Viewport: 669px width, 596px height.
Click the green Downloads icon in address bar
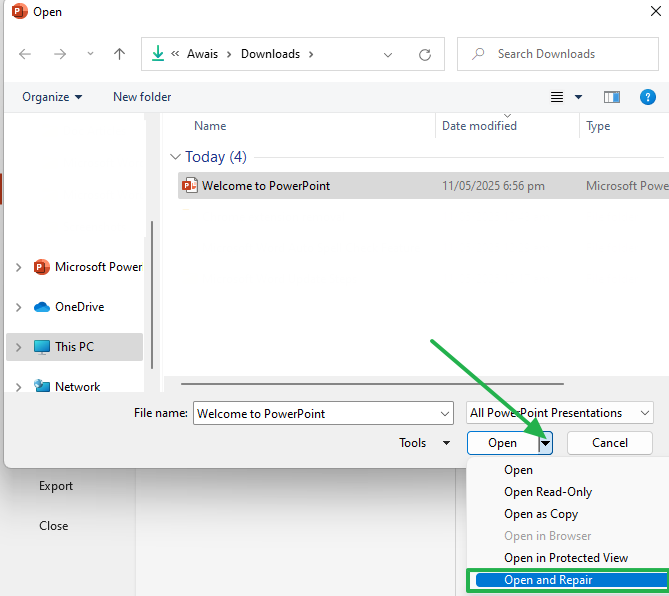[158, 54]
